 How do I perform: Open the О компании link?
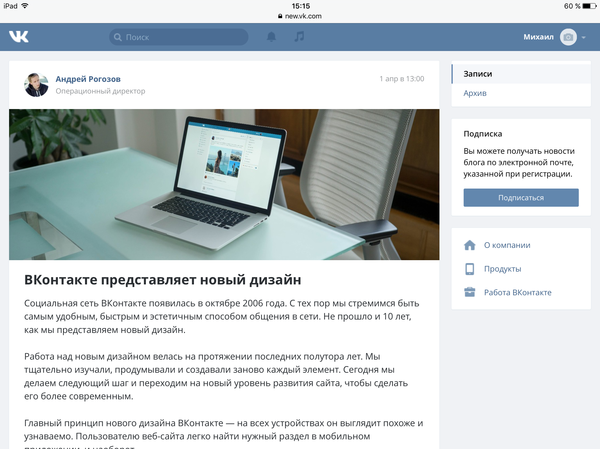pyautogui.click(x=507, y=245)
